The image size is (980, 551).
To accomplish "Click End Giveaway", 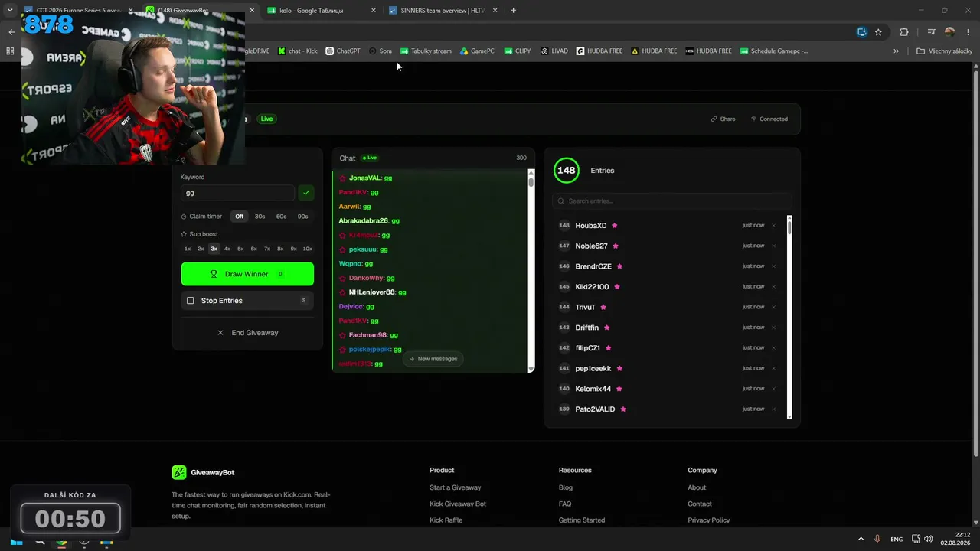I will coord(247,333).
